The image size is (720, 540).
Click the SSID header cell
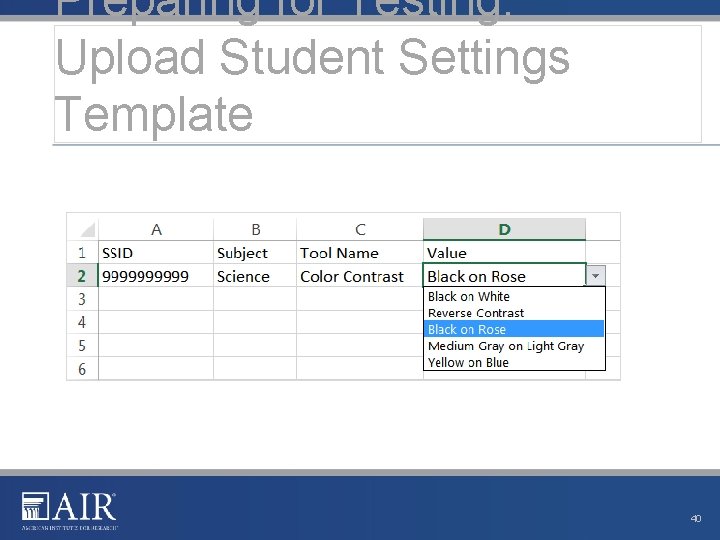tap(156, 253)
